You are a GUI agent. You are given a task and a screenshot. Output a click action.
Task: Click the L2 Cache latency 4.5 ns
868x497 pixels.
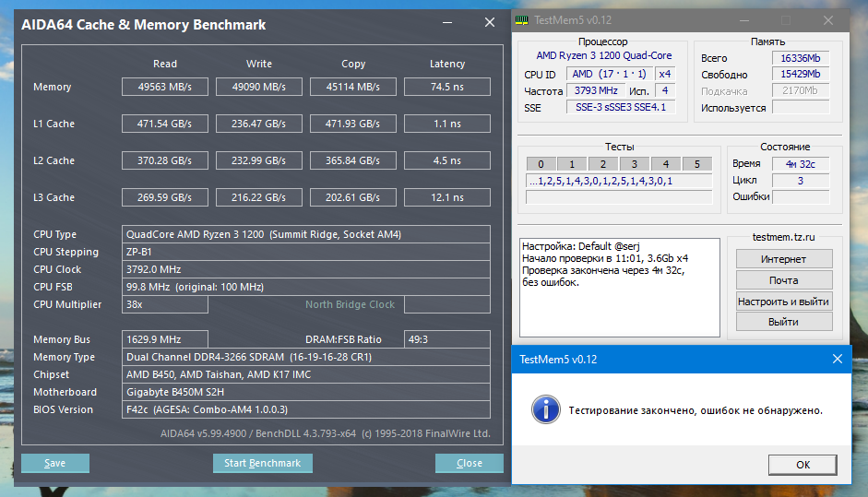coord(447,160)
